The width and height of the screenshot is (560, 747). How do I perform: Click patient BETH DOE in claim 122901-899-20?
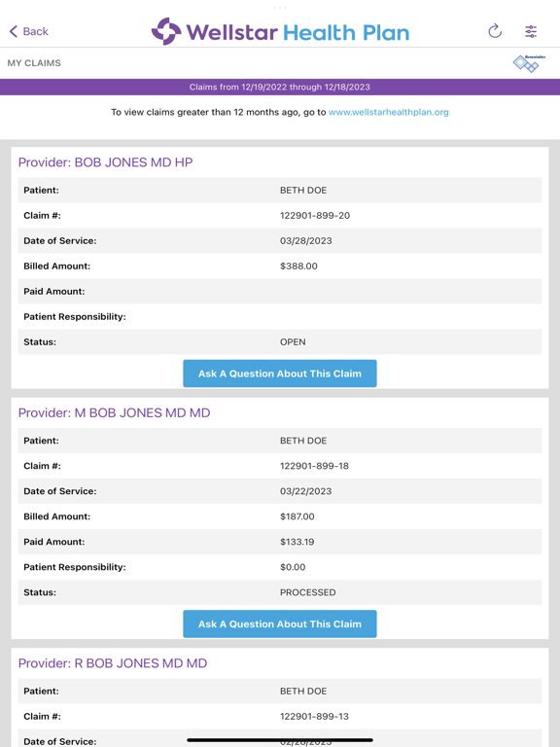point(303,191)
